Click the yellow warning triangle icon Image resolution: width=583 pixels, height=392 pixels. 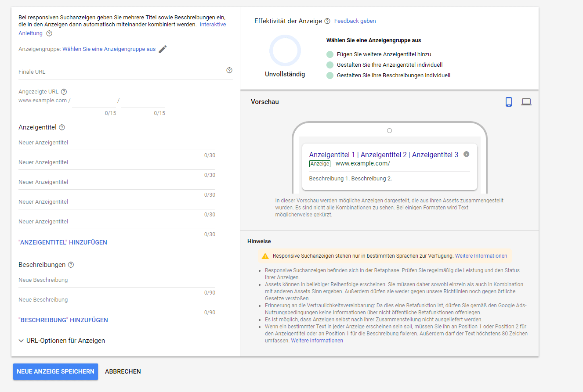(x=265, y=256)
